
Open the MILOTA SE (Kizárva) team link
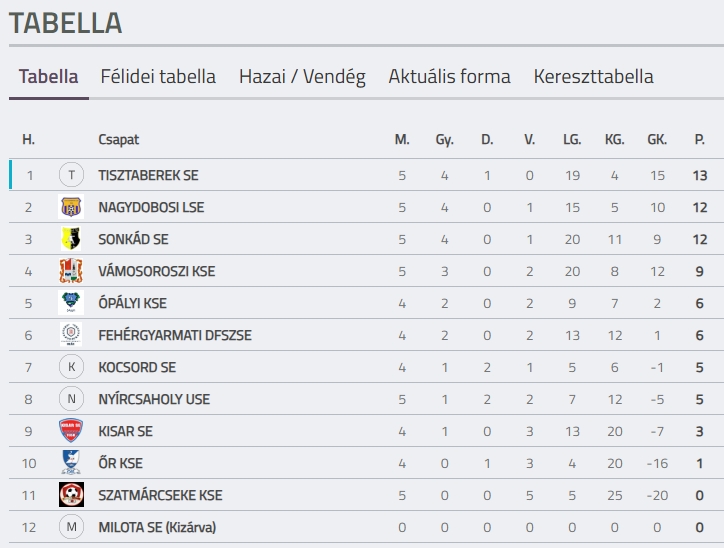click(157, 527)
